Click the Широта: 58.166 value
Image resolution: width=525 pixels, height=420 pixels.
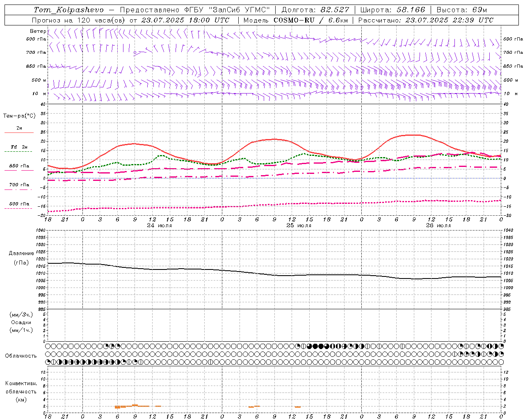pos(393,10)
